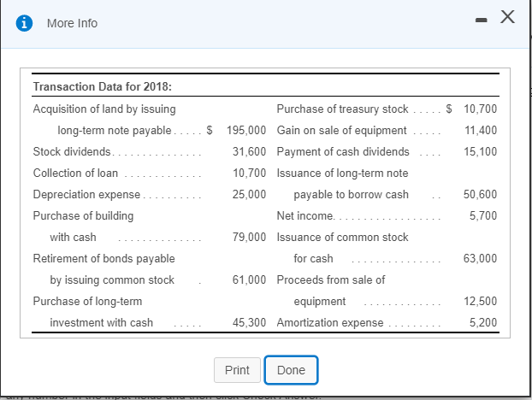Click the 12,500 value
Viewport: 532px width, 400px height.
[x=481, y=301]
